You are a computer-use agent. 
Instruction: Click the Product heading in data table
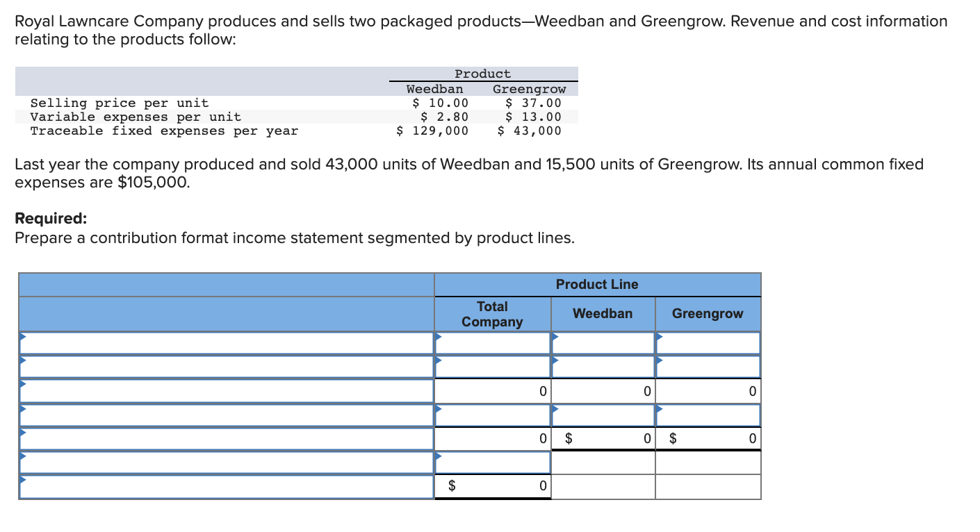click(x=483, y=74)
